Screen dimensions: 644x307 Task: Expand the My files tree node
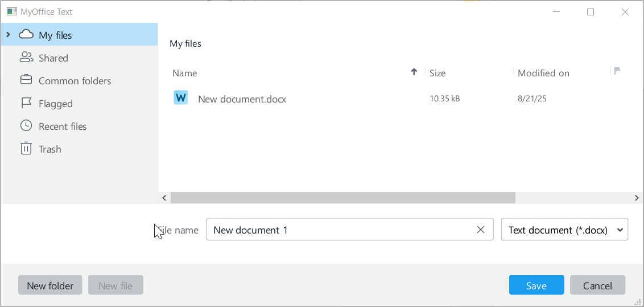click(8, 35)
